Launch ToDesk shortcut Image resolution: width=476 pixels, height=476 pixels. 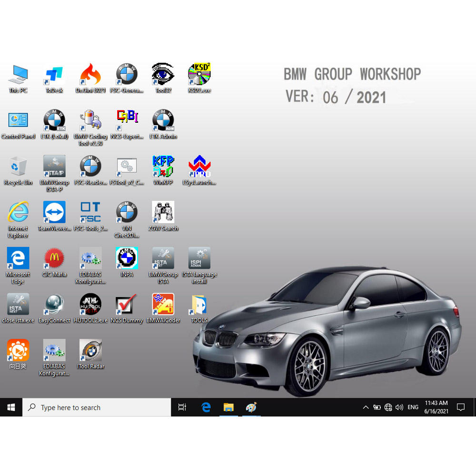[54, 78]
